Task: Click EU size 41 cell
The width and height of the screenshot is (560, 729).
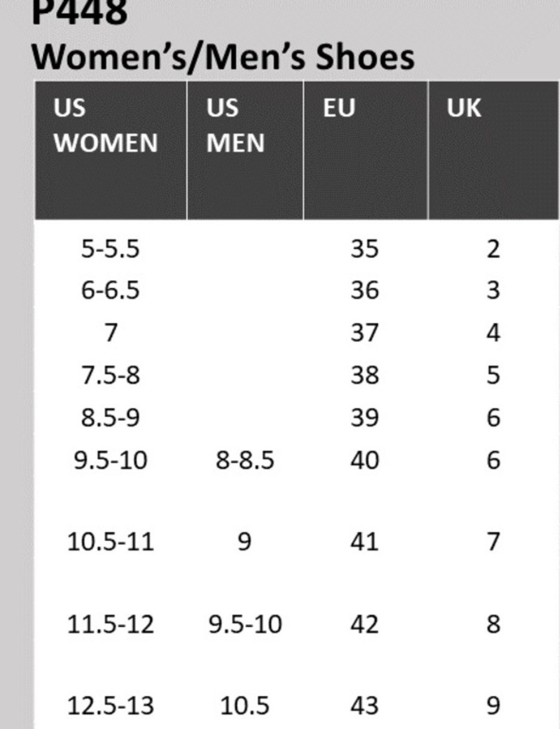Action: point(365,542)
